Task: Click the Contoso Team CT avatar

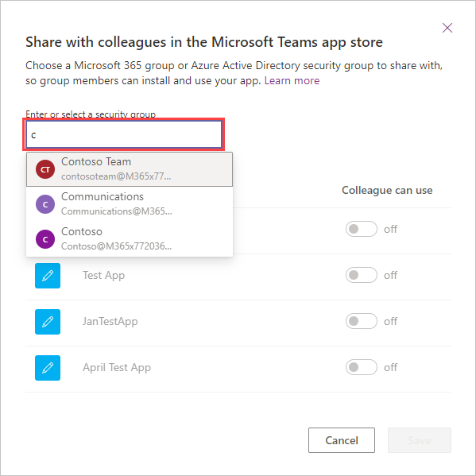Action: [x=45, y=169]
